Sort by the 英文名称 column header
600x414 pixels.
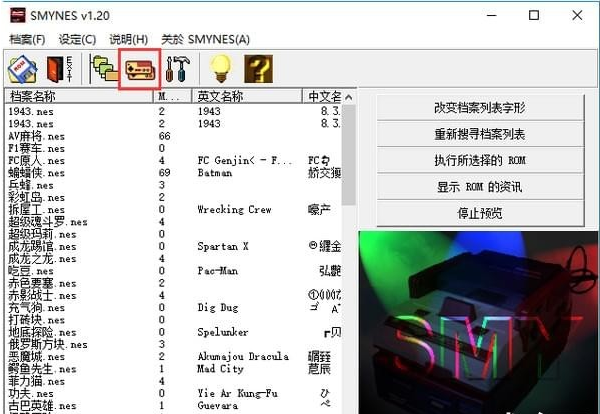pos(247,96)
